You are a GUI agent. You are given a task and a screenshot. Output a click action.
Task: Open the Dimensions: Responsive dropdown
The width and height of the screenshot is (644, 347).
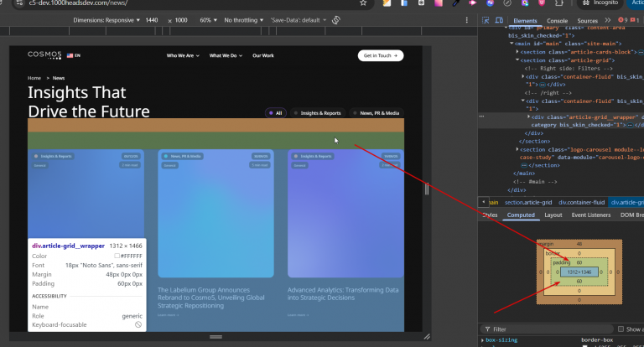tap(108, 19)
